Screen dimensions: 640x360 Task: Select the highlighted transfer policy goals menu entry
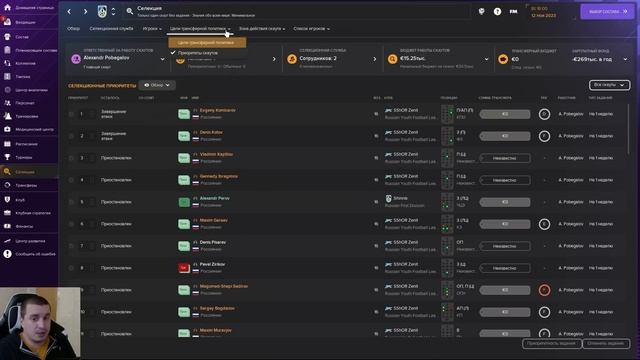pyautogui.click(x=207, y=42)
